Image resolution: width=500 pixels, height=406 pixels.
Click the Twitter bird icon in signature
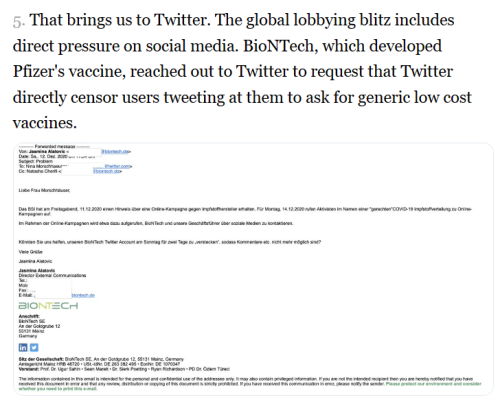pos(34,348)
